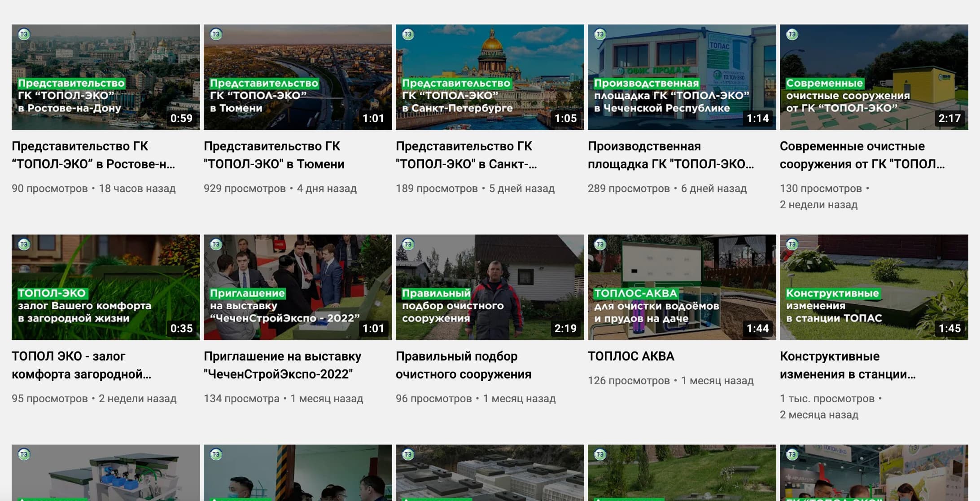The width and height of the screenshot is (980, 501).
Task: Click the 2:19 duration badge
Action: coord(565,329)
